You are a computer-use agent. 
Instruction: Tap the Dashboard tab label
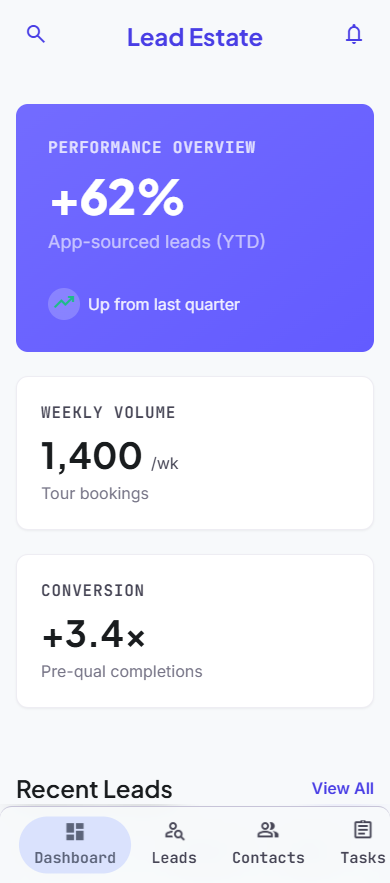point(75,858)
